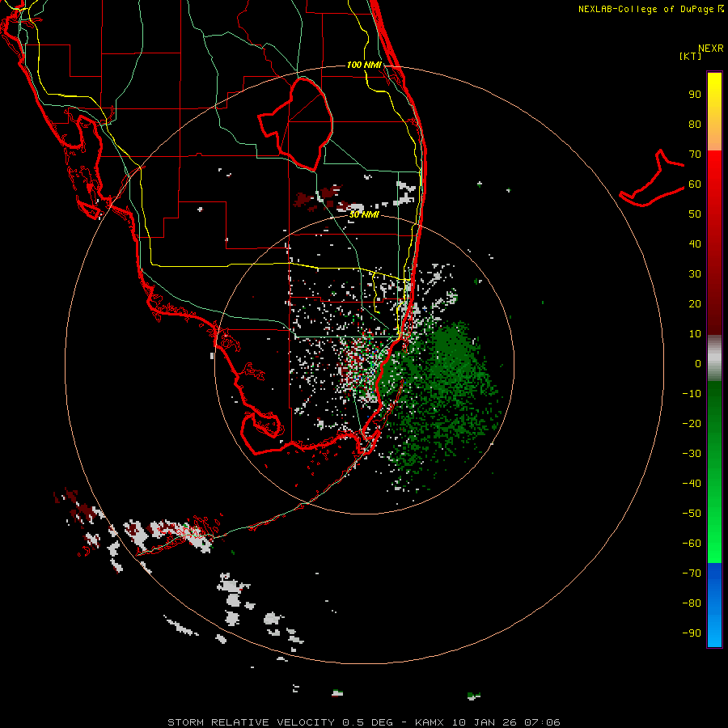Select the STORM RELATIVE VELOCITY caption text
Image resolution: width=728 pixels, height=728 pixels.
tap(251, 722)
